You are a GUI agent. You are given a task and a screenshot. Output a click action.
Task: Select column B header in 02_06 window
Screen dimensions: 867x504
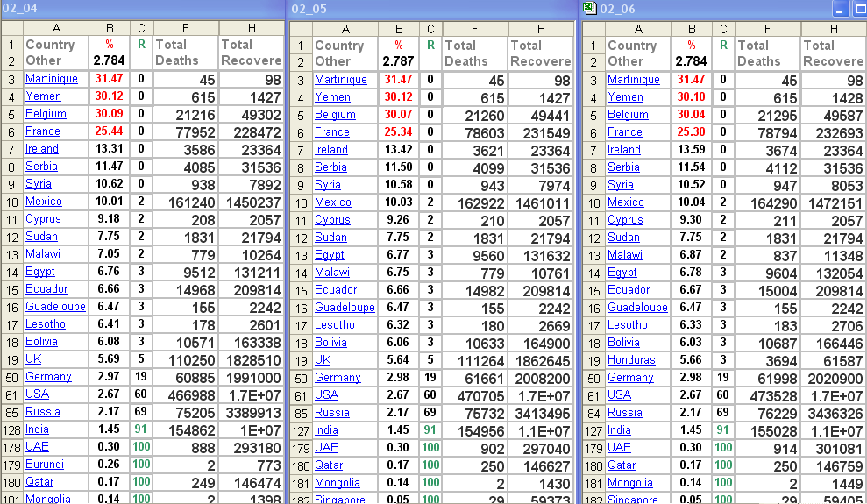[691, 29]
